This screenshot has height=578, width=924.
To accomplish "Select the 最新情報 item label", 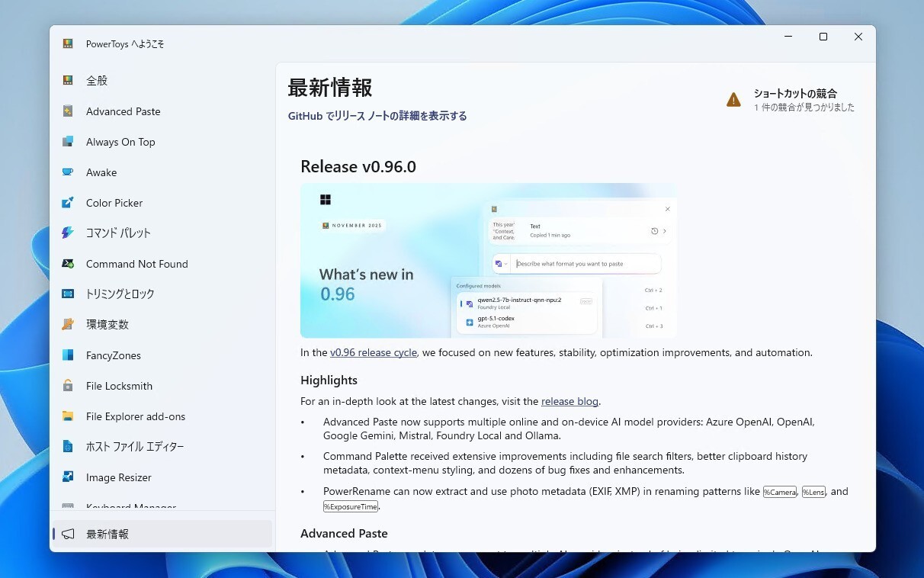I will [x=107, y=534].
